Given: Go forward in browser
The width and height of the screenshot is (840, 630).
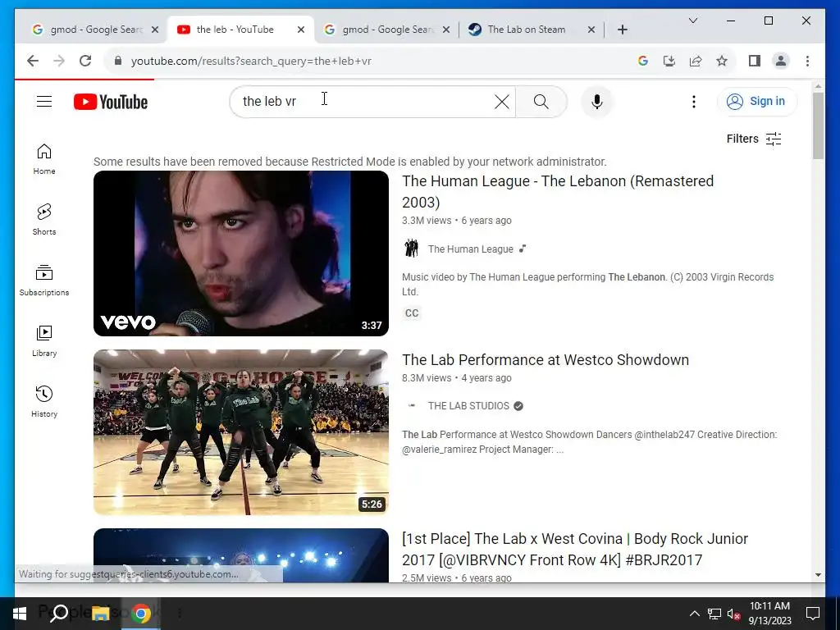Looking at the screenshot, I should 59,61.
